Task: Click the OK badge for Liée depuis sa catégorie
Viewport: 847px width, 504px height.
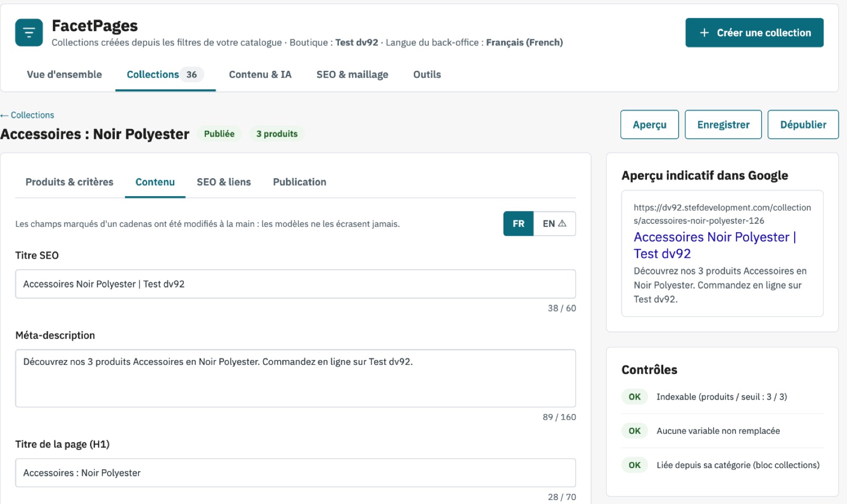Action: pyautogui.click(x=634, y=465)
